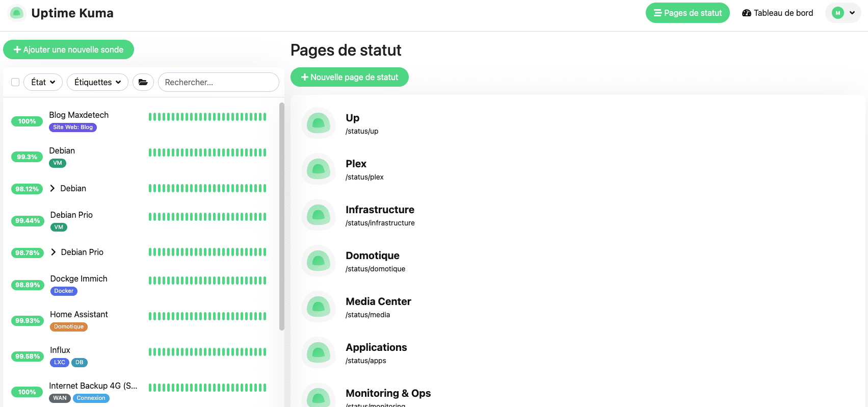The width and height of the screenshot is (868, 407).
Task: Click the monitor list scrollbar
Action: [x=282, y=216]
